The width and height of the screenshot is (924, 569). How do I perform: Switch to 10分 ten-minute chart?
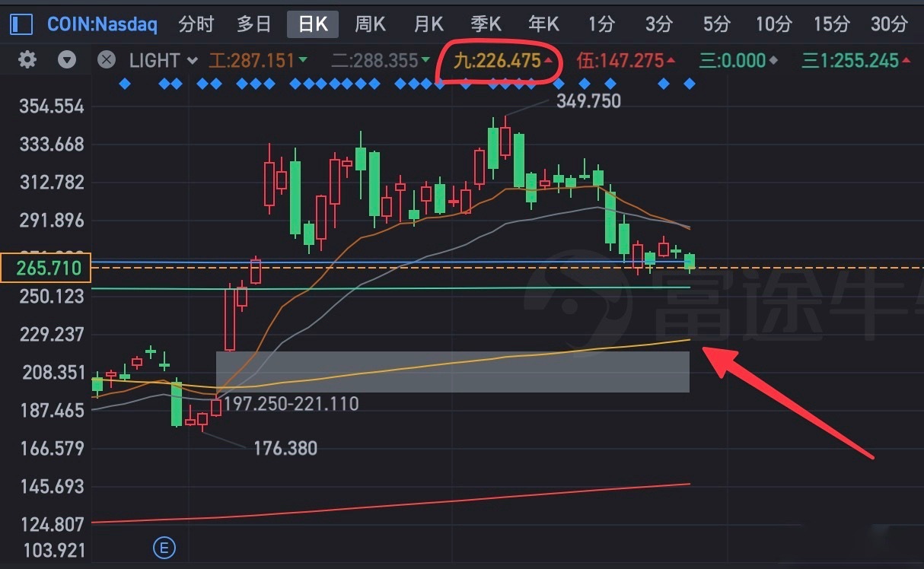click(x=773, y=24)
